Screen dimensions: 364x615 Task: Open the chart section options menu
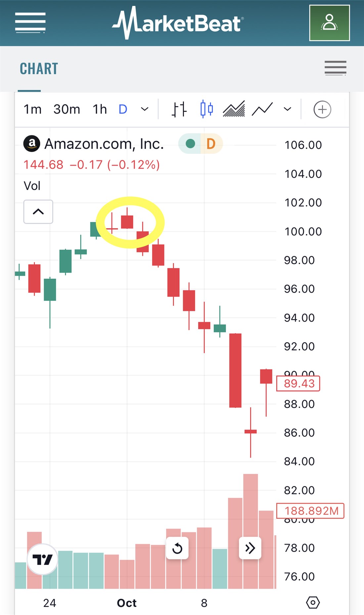[x=335, y=68]
